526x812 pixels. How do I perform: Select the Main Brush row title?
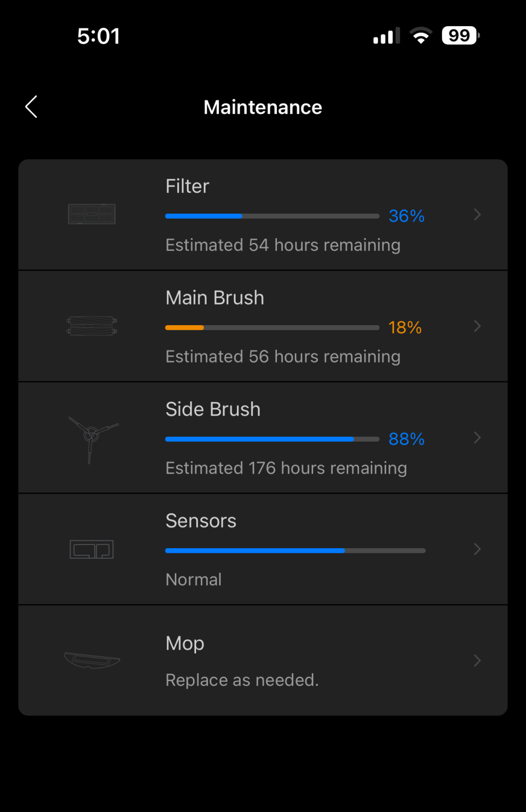[215, 297]
